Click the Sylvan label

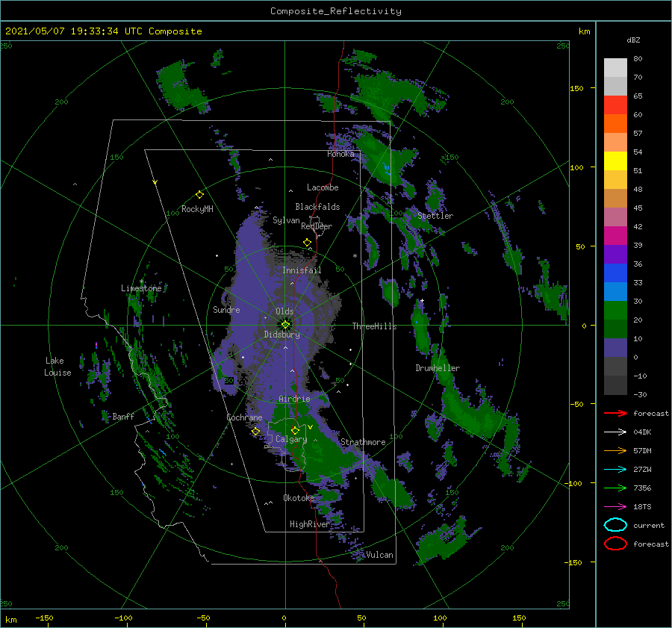[x=286, y=220]
